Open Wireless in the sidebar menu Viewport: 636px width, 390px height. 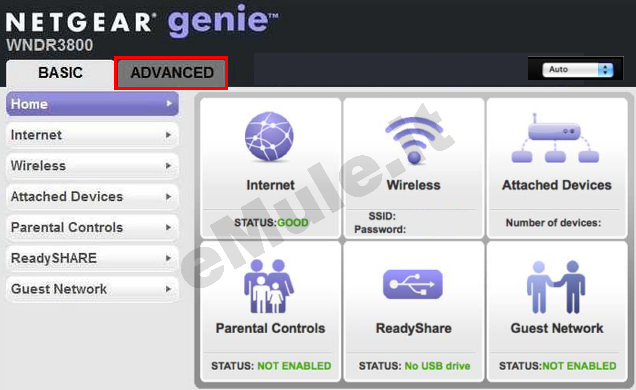[x=92, y=166]
